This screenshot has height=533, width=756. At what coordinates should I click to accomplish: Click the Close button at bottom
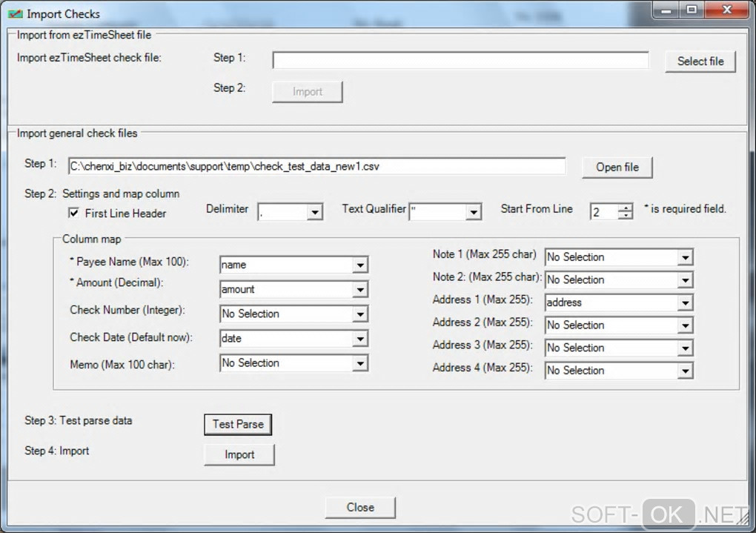coord(360,508)
